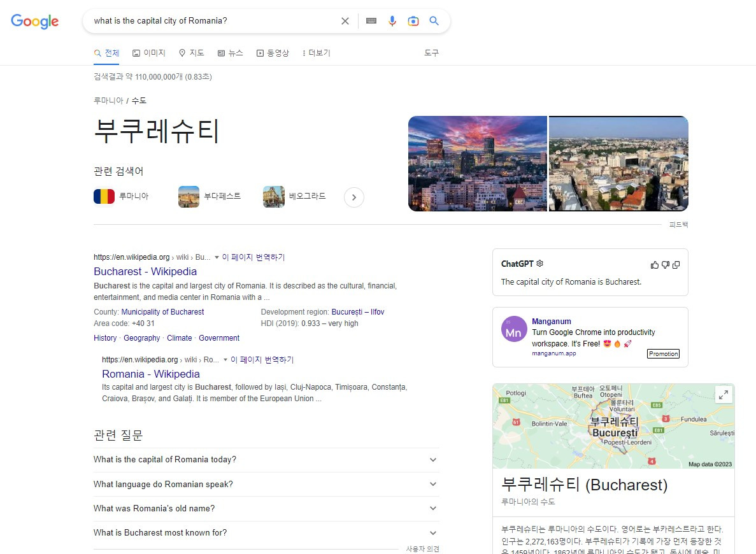The width and height of the screenshot is (756, 554).
Task: Click the Bucharest skyline thumbnail
Action: (x=477, y=163)
